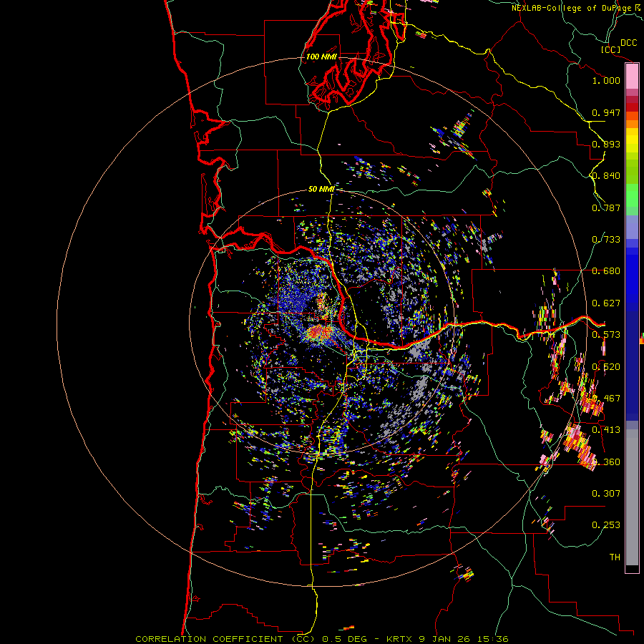The width and height of the screenshot is (644, 644).
Task: Click the 0.947 legend value
Action: (606, 112)
